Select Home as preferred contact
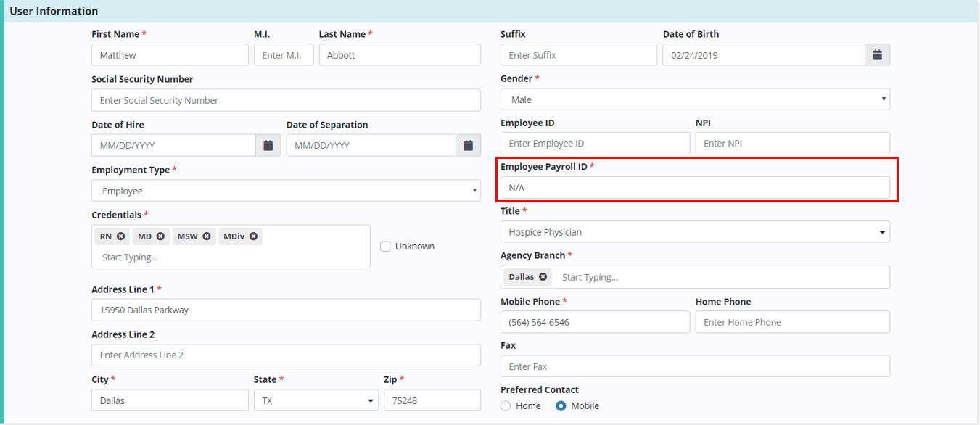Viewport: 980px width, 425px height. [x=506, y=406]
